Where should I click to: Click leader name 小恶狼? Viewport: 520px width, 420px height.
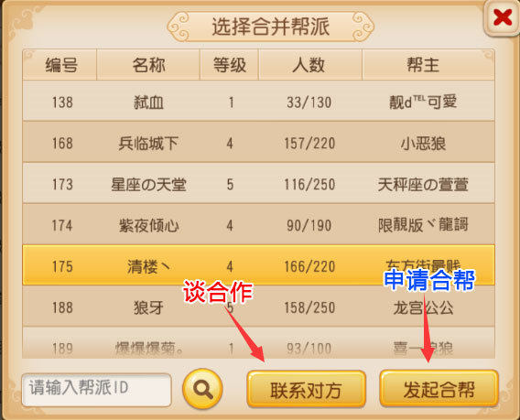423,144
